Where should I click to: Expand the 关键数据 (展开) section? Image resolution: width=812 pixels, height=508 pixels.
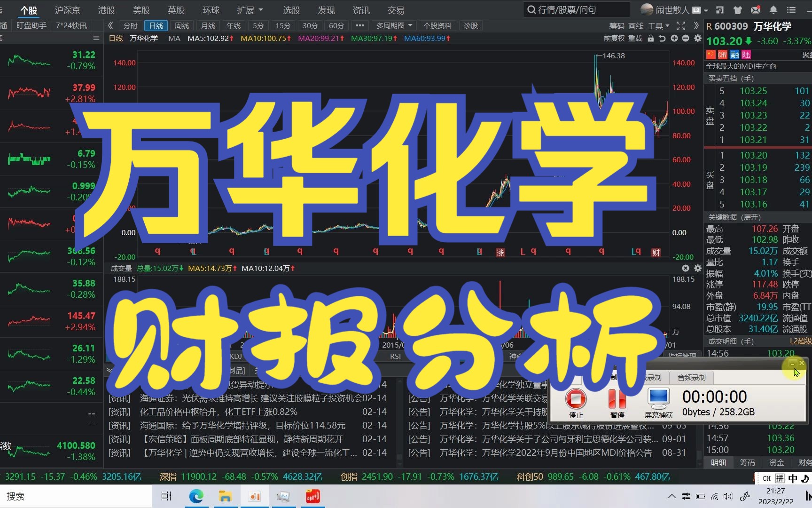pos(734,217)
